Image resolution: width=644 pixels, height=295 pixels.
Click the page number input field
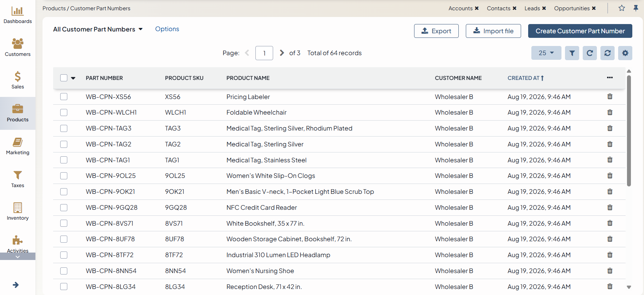(264, 53)
